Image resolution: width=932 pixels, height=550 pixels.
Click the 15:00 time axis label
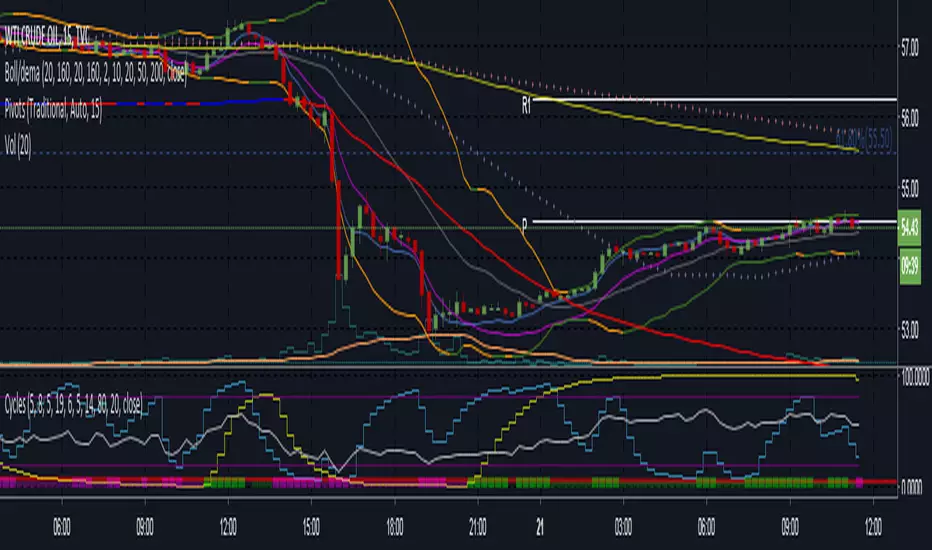click(x=311, y=527)
